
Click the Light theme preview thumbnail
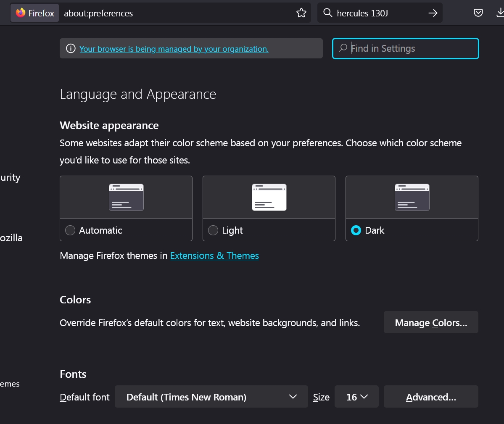tap(269, 197)
